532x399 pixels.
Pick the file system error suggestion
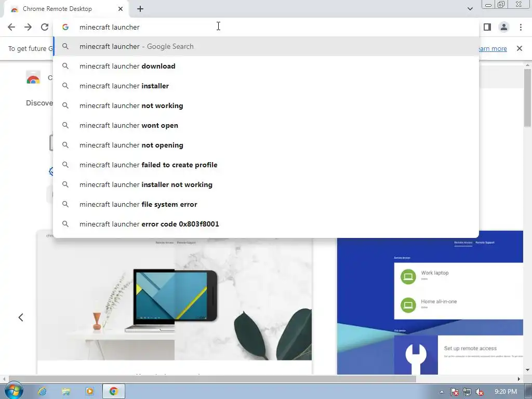[266, 204]
